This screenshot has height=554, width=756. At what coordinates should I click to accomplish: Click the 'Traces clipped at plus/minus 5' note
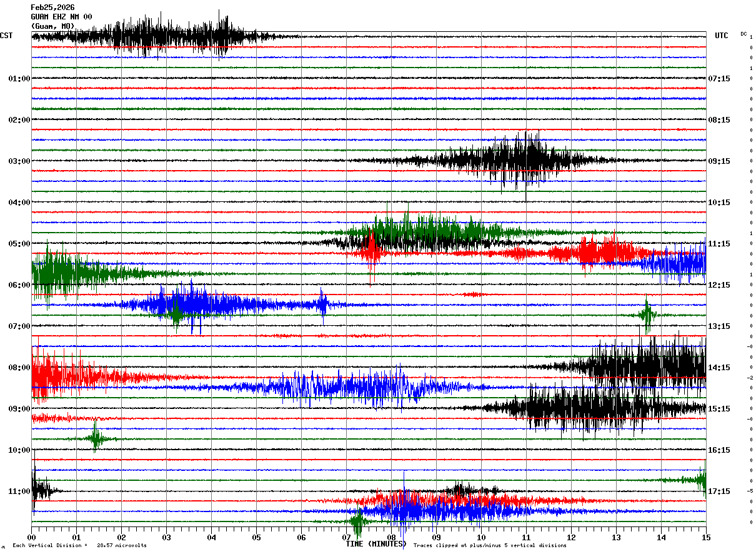490,545
